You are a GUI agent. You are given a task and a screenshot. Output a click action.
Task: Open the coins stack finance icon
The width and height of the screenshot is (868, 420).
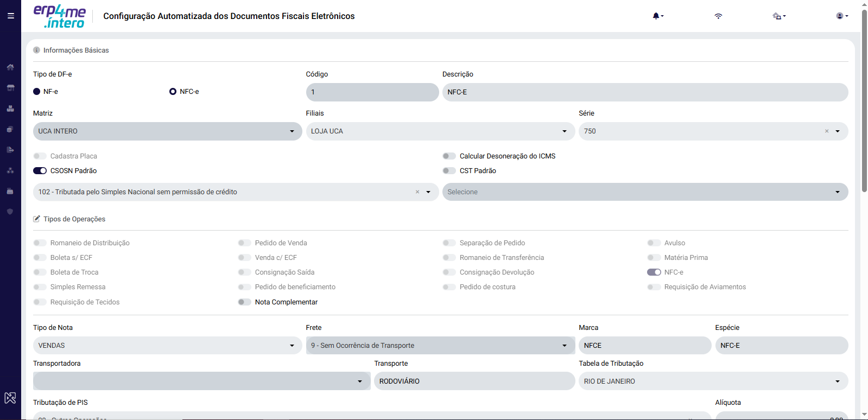pyautogui.click(x=10, y=129)
